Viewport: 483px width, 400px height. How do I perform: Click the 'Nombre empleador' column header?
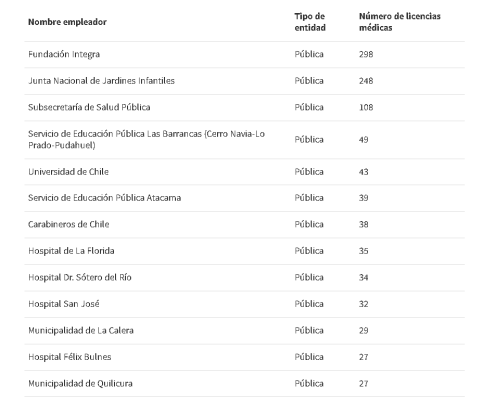click(x=67, y=22)
